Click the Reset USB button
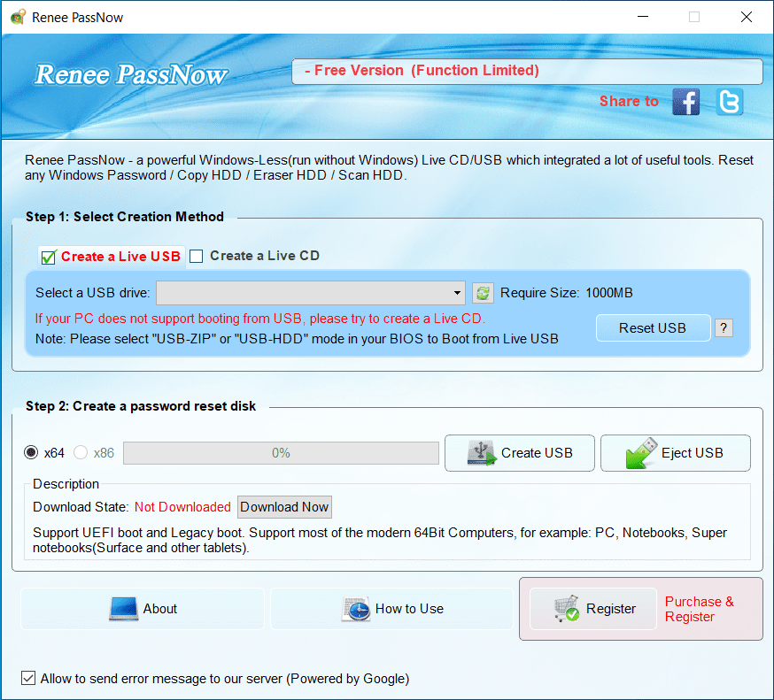774x700 pixels. click(653, 328)
